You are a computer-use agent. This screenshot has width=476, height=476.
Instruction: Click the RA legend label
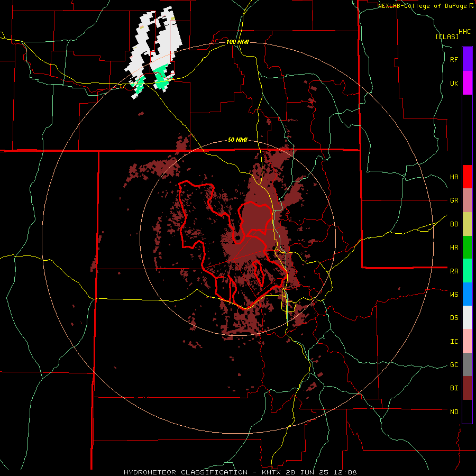click(454, 271)
